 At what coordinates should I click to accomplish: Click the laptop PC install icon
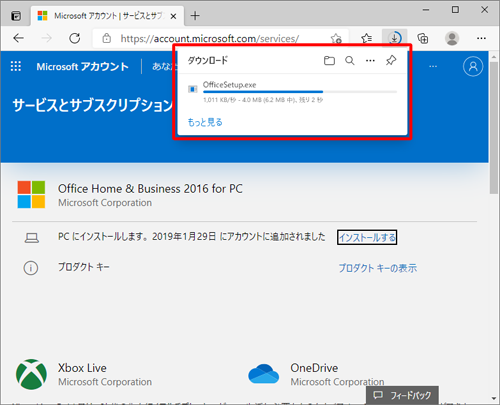coord(32,238)
